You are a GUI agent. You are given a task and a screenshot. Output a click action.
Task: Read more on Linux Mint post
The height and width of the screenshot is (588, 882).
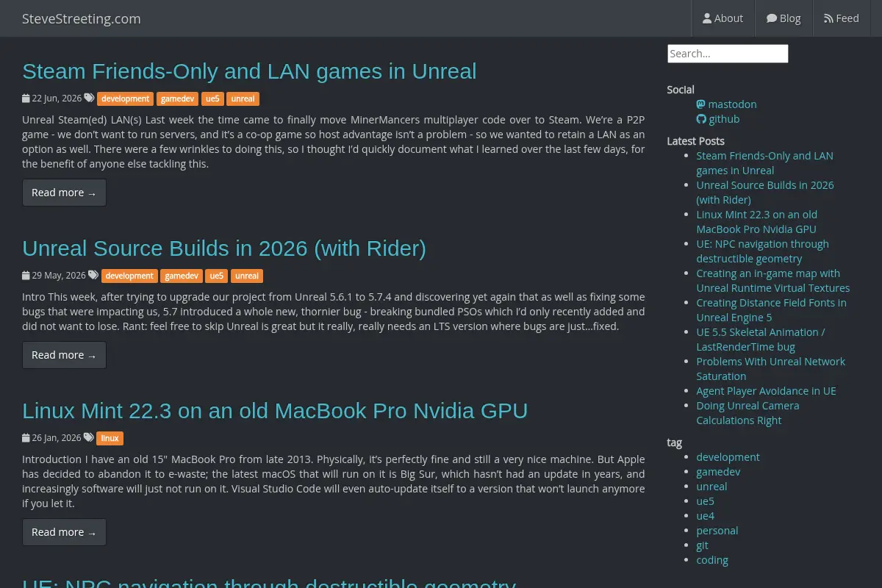pyautogui.click(x=64, y=532)
